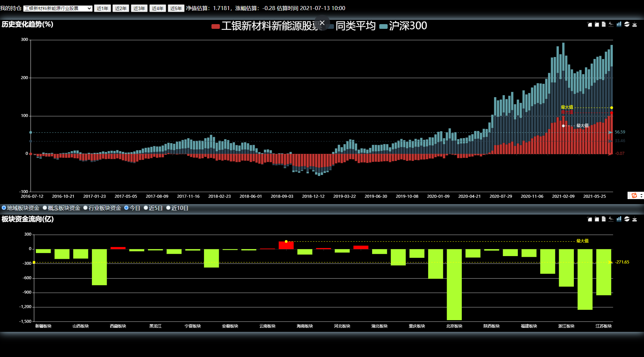644x357 pixels.
Task: Click area zoom icon in trend chart toolbox
Action: point(590,24)
